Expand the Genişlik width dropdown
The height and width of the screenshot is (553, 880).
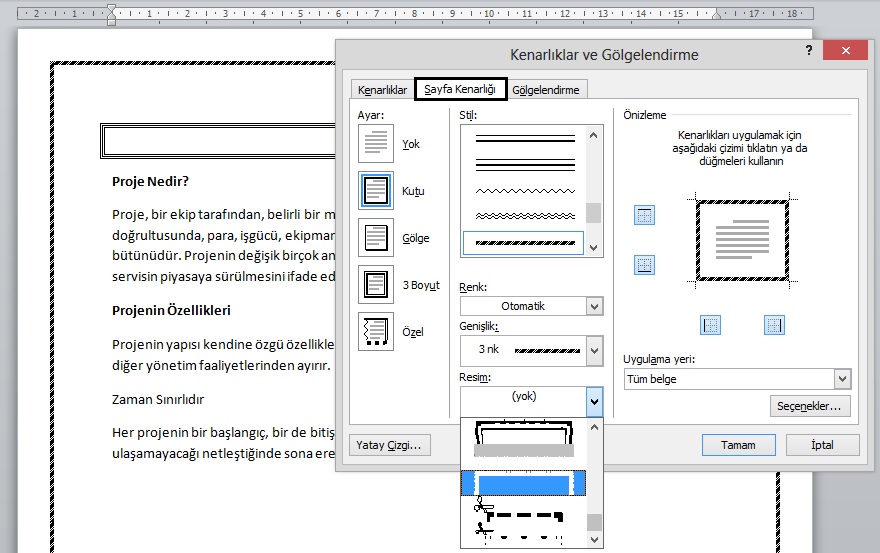click(595, 350)
